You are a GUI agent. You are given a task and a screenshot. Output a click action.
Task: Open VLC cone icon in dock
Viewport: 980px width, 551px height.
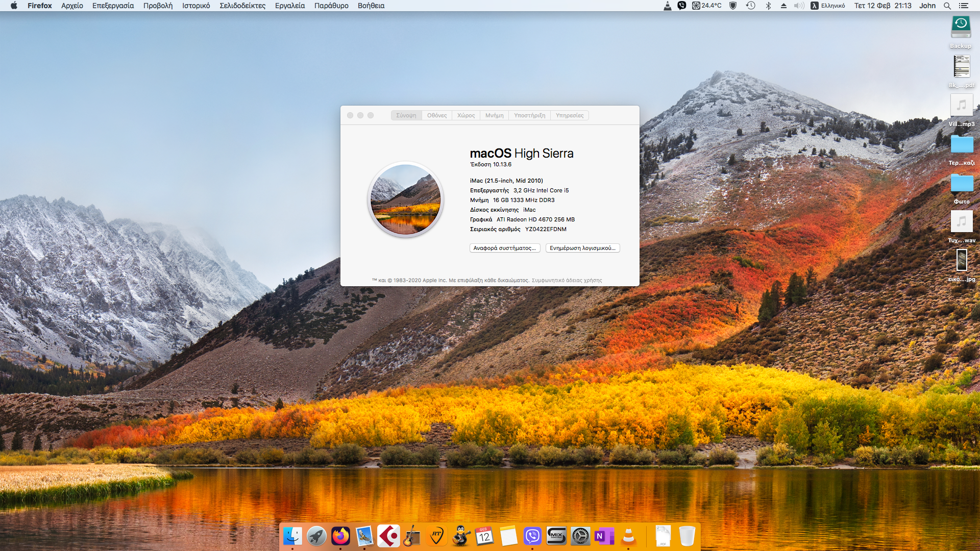click(628, 536)
